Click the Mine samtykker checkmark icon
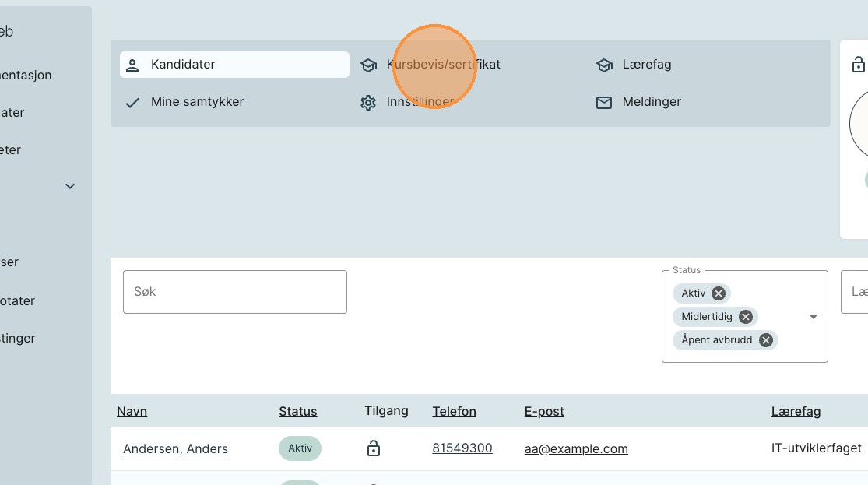 tap(132, 102)
